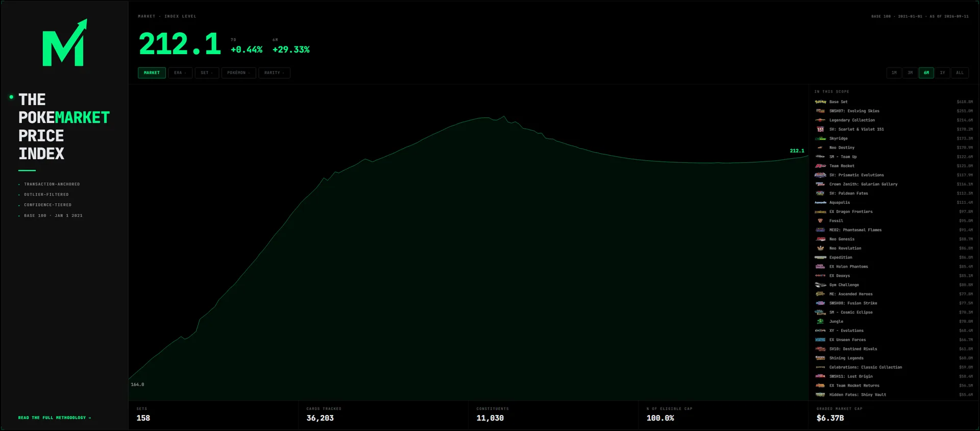The image size is (980, 431).
Task: Click the Outlier-Filtered bullet text
Action: (46, 195)
